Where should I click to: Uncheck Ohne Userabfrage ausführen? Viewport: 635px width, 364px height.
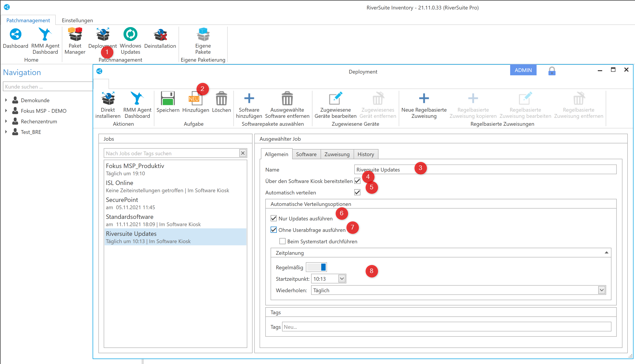pos(274,230)
